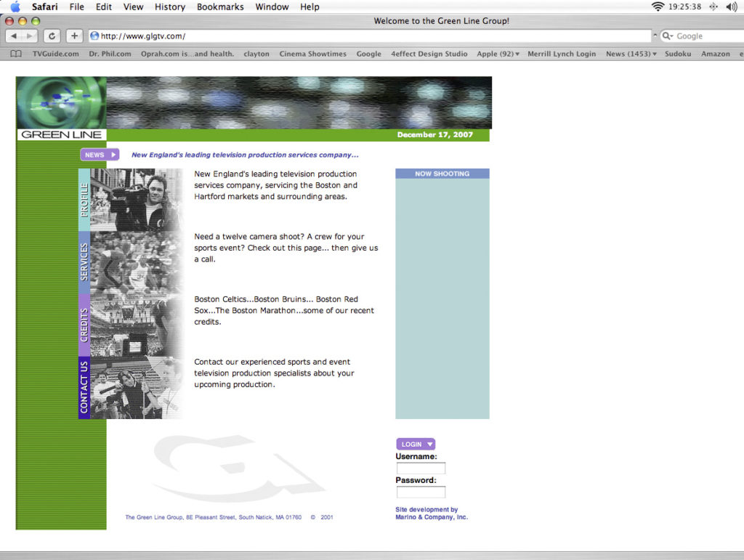This screenshot has height=560, width=744.
Task: Expand the Apple (92) bookmarks folder
Action: point(498,54)
